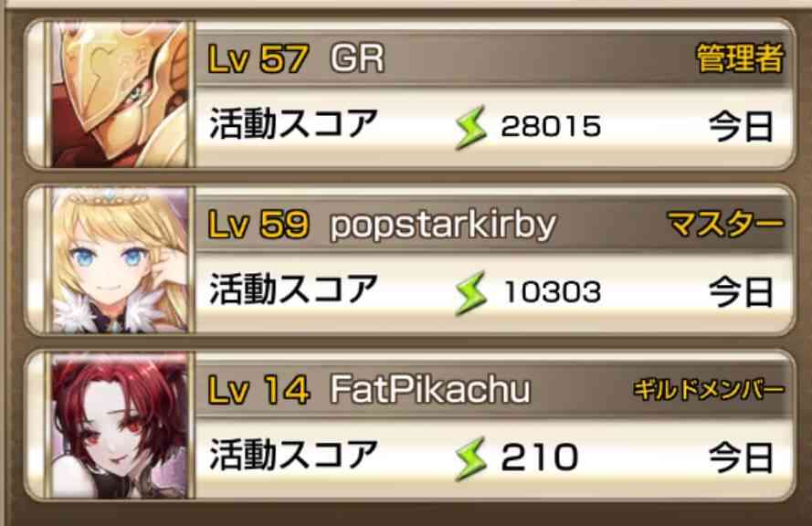The height and width of the screenshot is (526, 812).
Task: Click the Lv 59 level text
Action: (258, 225)
